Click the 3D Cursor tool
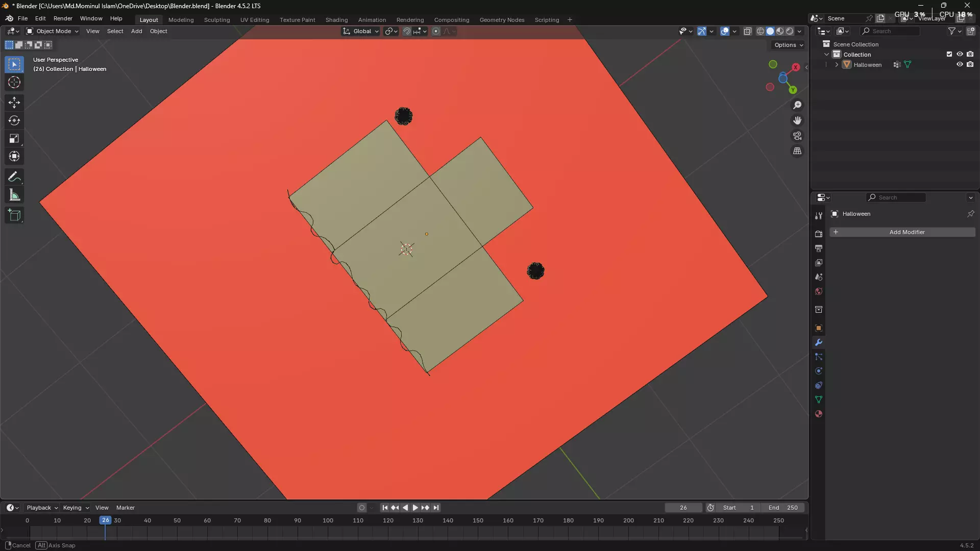Screen dimensions: 980x551 coord(14,82)
